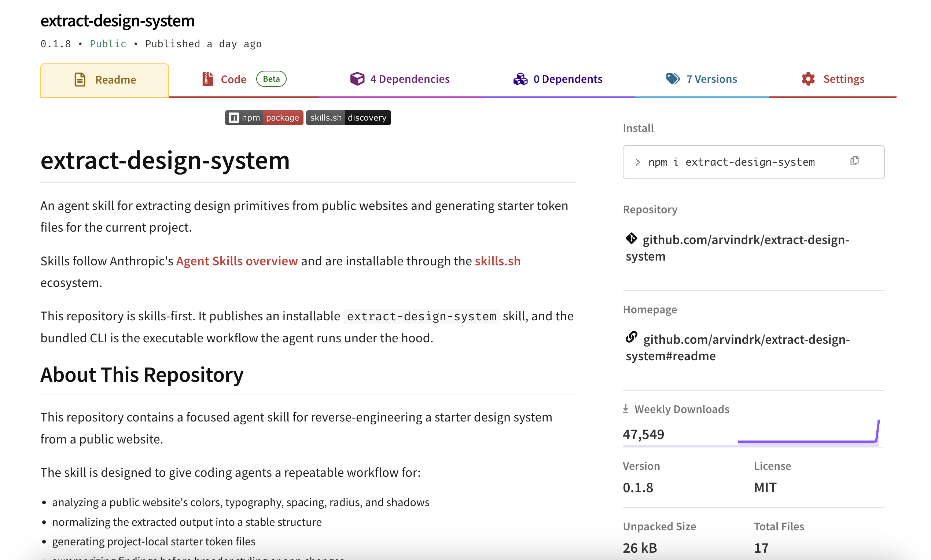
Task: Click the npm logo on the package badge
Action: [x=234, y=117]
